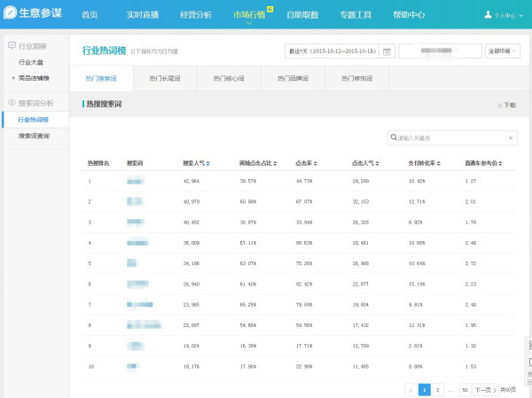Sort by 点击率 column arrows
532x398 pixels.
coord(315,163)
